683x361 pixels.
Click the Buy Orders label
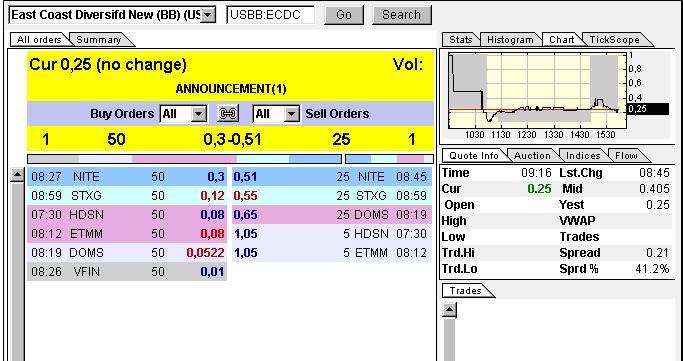tap(122, 114)
